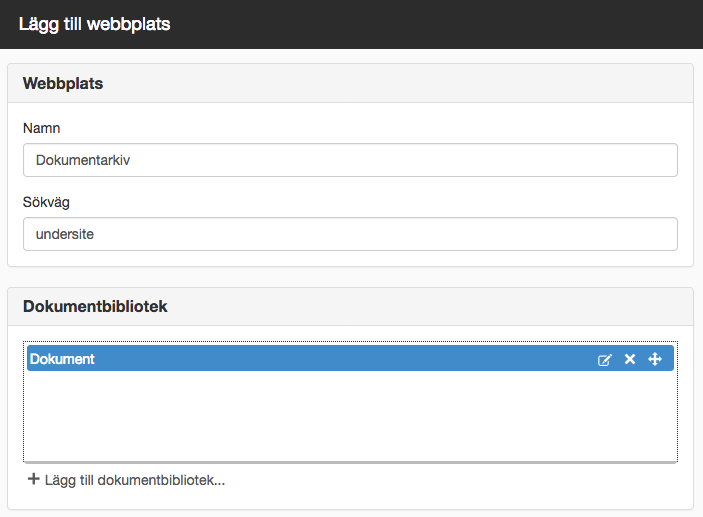Image resolution: width=703 pixels, height=517 pixels.
Task: Click blank space right of dokumentbibliotek link
Action: 448,480
